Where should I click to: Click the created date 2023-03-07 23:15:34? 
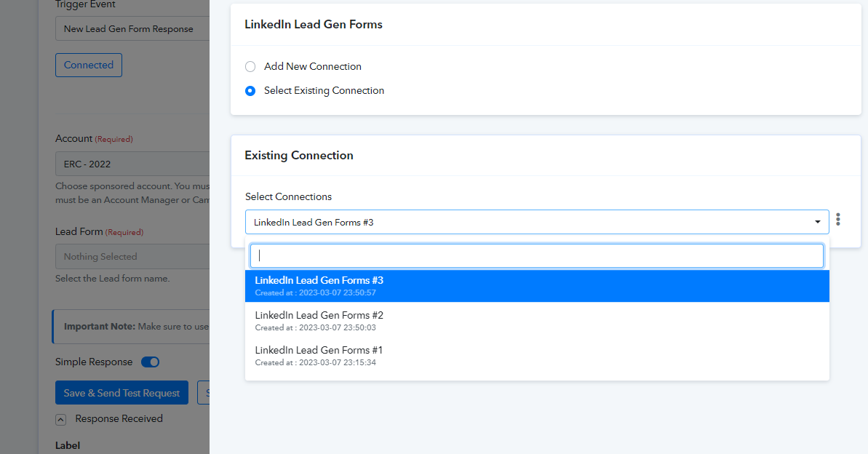tap(337, 362)
